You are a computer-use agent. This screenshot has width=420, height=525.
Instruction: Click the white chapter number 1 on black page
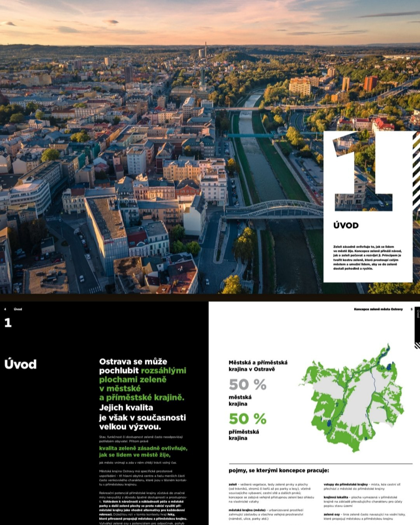(8, 322)
